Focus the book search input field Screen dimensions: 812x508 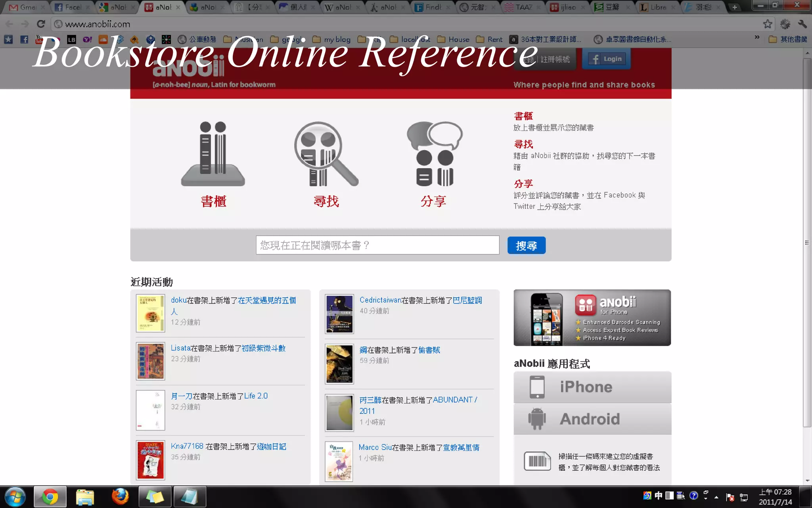click(377, 245)
